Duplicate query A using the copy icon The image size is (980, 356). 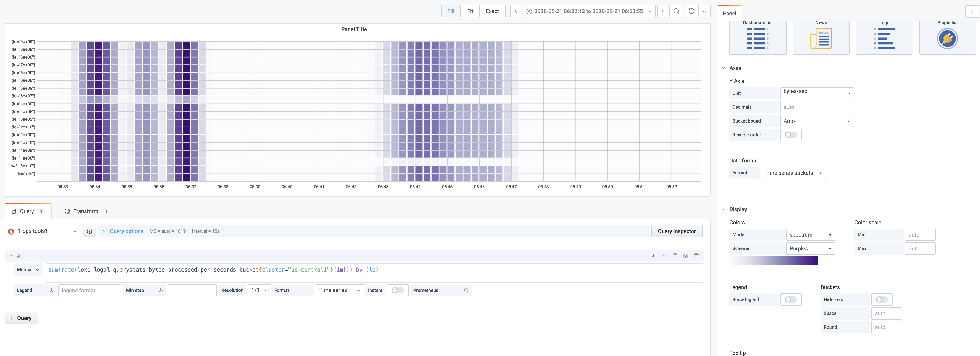pos(675,256)
